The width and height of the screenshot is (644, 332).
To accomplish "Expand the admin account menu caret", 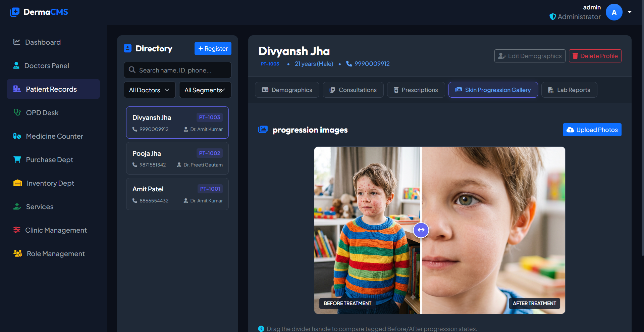I will click(x=630, y=12).
